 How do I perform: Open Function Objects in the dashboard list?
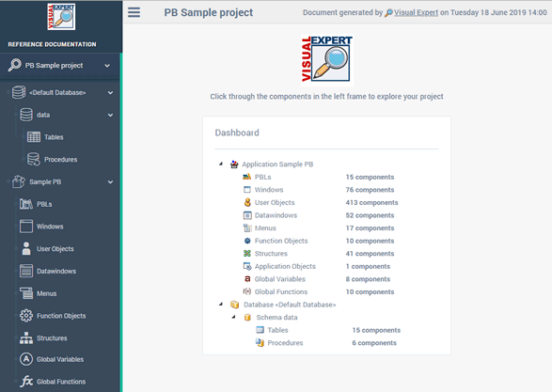[281, 241]
